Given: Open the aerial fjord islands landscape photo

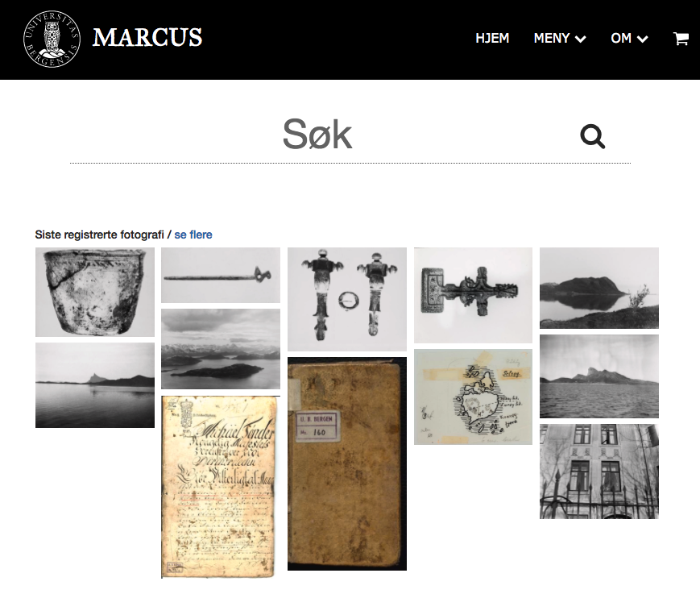Looking at the screenshot, I should (221, 349).
